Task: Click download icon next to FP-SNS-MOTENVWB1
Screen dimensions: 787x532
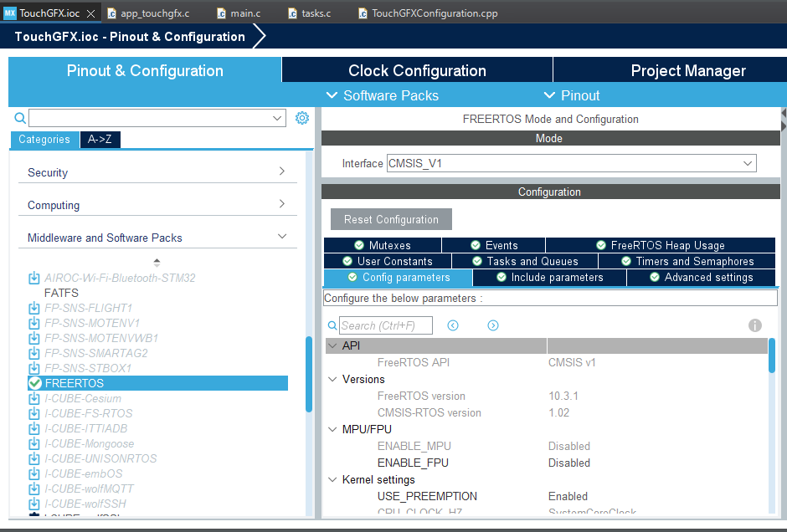Action: (33, 338)
